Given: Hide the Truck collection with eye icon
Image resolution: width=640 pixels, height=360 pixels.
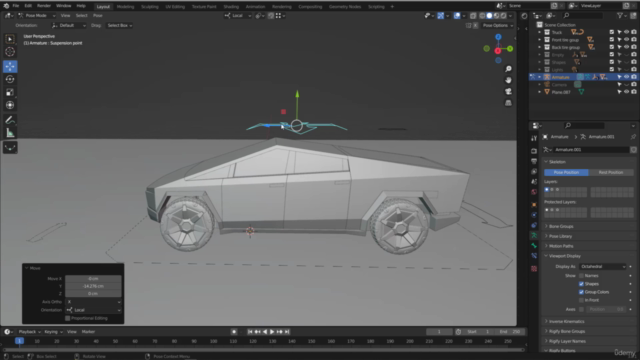Looking at the screenshot, I should (x=627, y=32).
